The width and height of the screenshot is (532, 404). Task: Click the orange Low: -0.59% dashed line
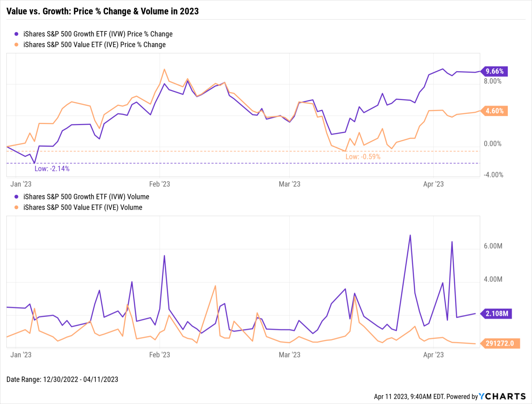pos(208,151)
